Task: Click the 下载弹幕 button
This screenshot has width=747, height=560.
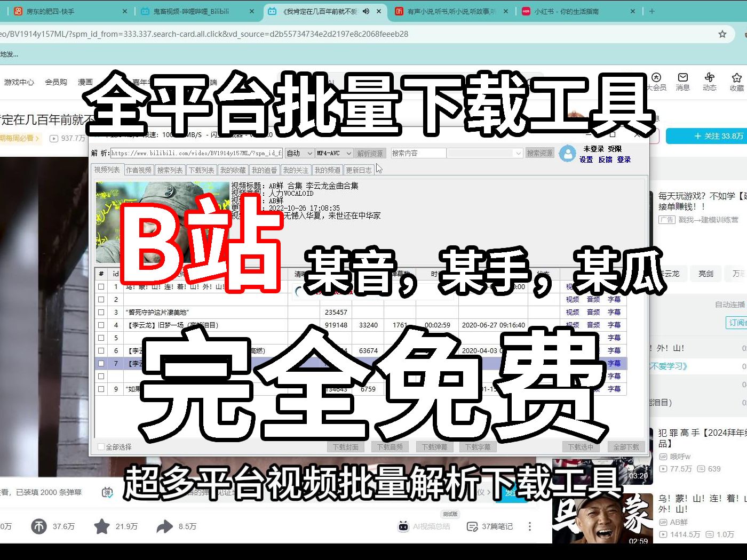Action: (x=435, y=447)
